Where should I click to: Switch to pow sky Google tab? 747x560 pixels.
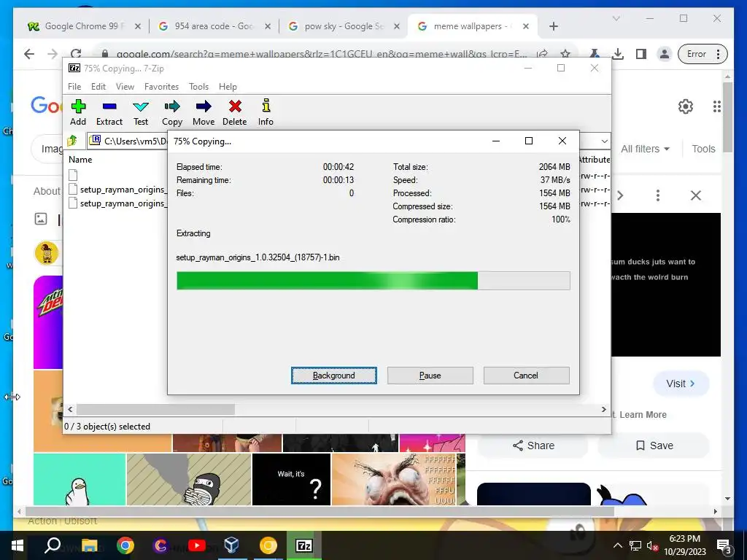tap(344, 26)
